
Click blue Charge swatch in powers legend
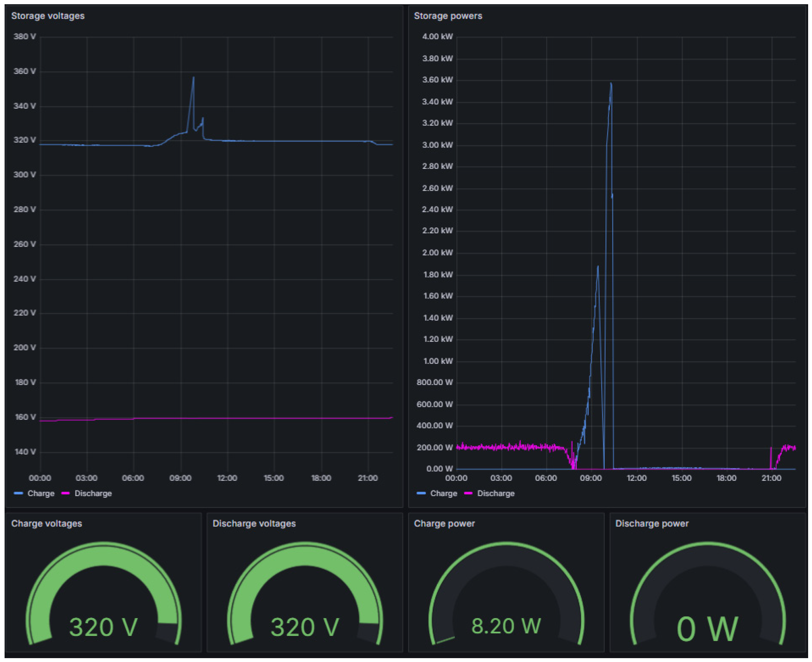(421, 493)
